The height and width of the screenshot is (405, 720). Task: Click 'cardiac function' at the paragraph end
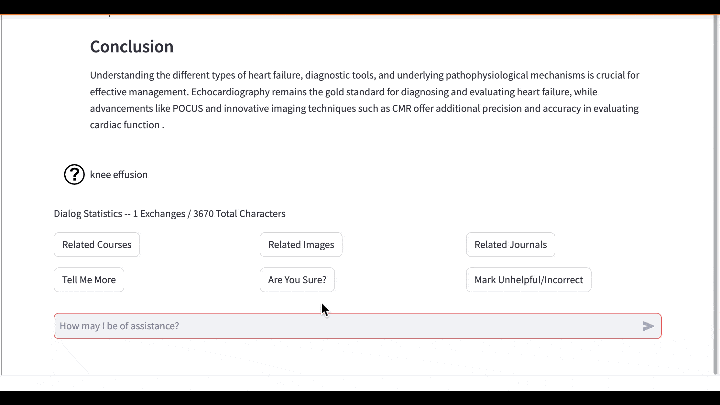click(124, 126)
